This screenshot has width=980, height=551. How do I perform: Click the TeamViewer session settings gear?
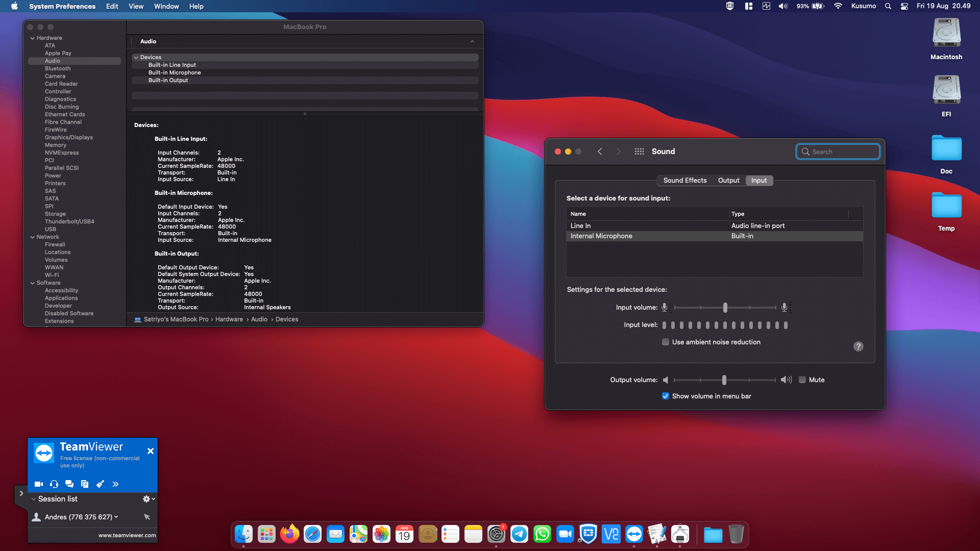149,499
